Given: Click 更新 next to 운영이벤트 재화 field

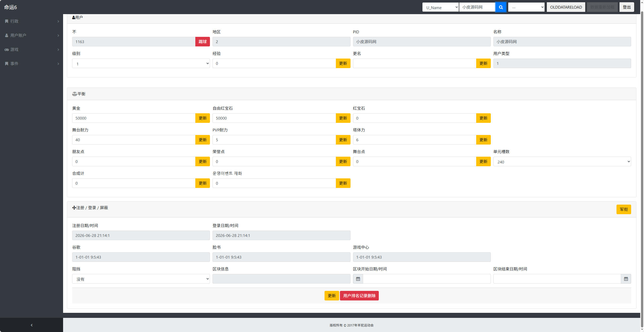Looking at the screenshot, I should click(343, 183).
